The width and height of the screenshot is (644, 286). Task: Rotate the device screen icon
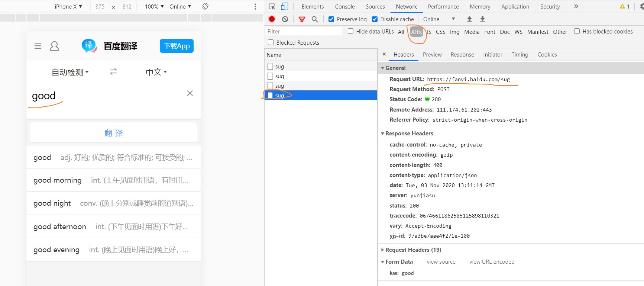[x=205, y=6]
